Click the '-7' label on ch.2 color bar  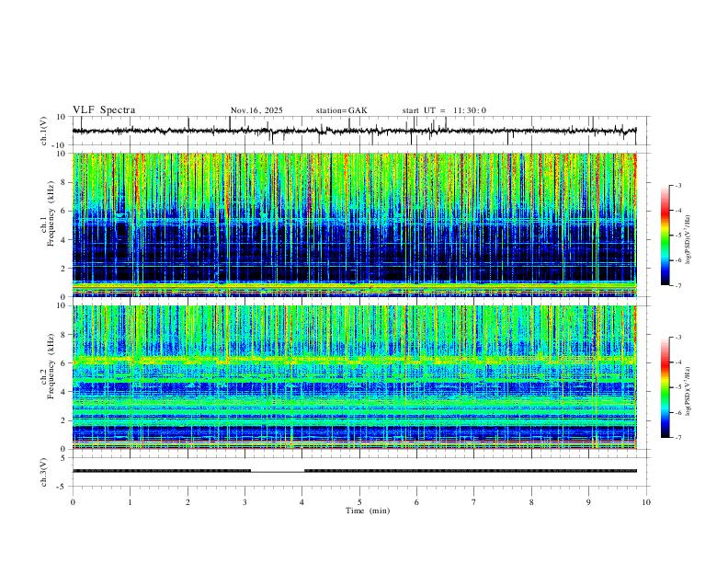(677, 438)
